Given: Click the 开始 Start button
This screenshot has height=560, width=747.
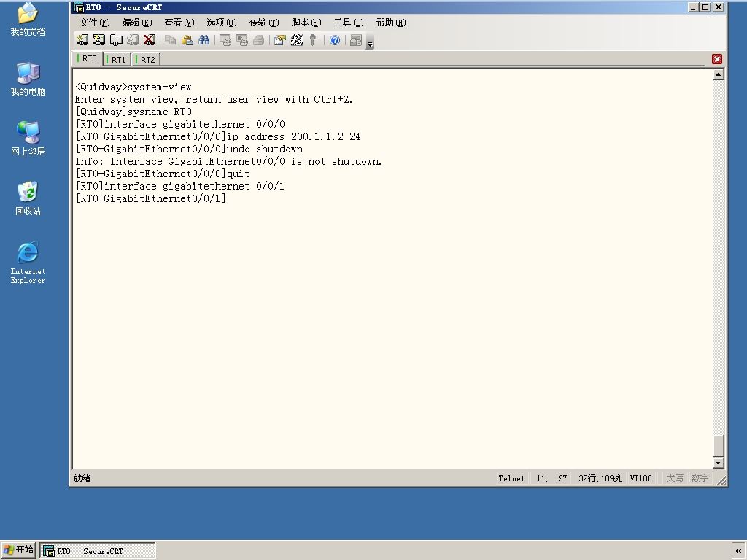Looking at the screenshot, I should point(18,550).
